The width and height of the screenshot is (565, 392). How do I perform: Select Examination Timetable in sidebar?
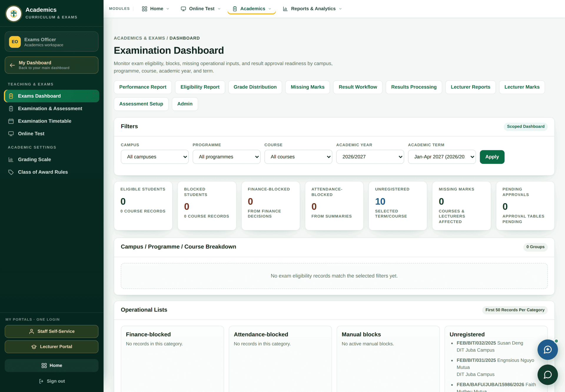click(51, 121)
